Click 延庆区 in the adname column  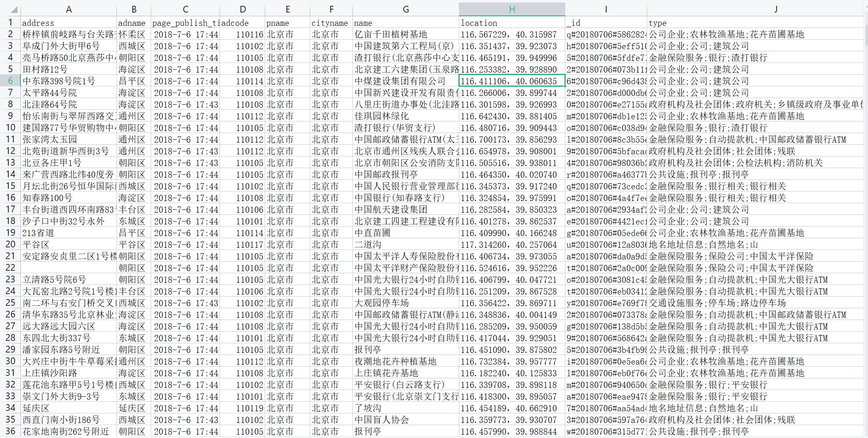pyautogui.click(x=134, y=408)
